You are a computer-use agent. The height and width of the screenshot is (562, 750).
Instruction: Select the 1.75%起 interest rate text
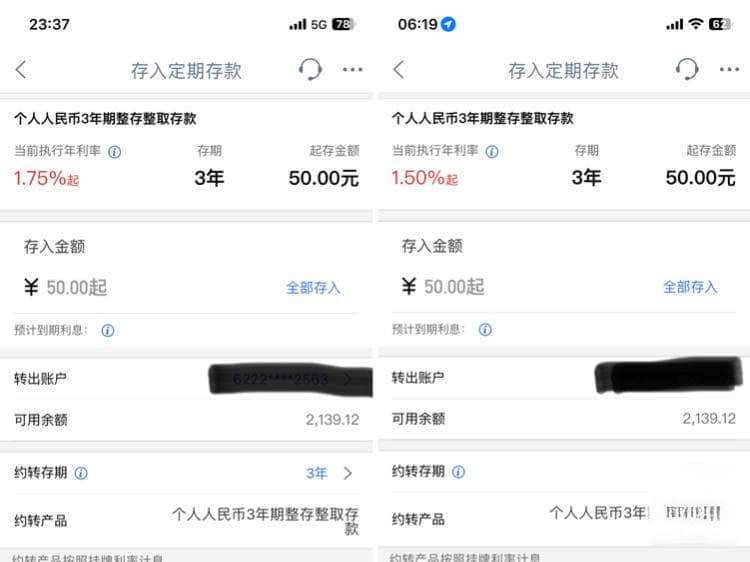pyautogui.click(x=46, y=179)
